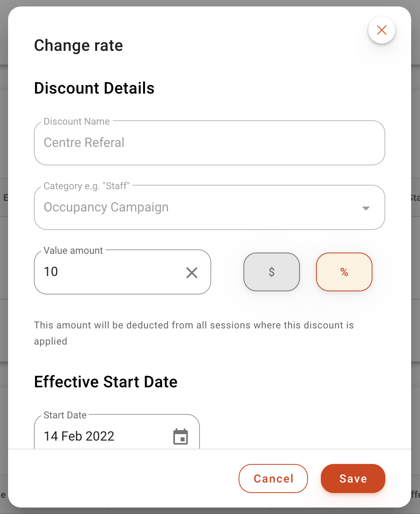Save the discount rate changes

point(353,478)
